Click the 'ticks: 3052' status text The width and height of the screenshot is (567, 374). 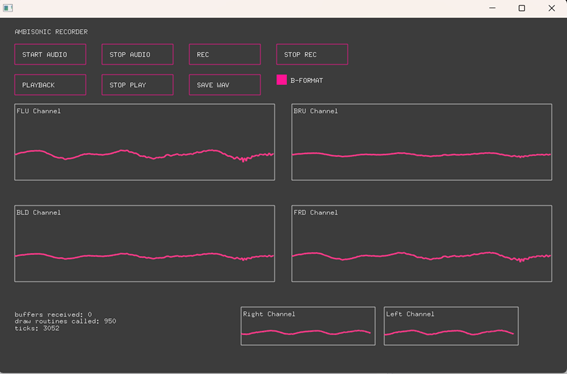37,328
